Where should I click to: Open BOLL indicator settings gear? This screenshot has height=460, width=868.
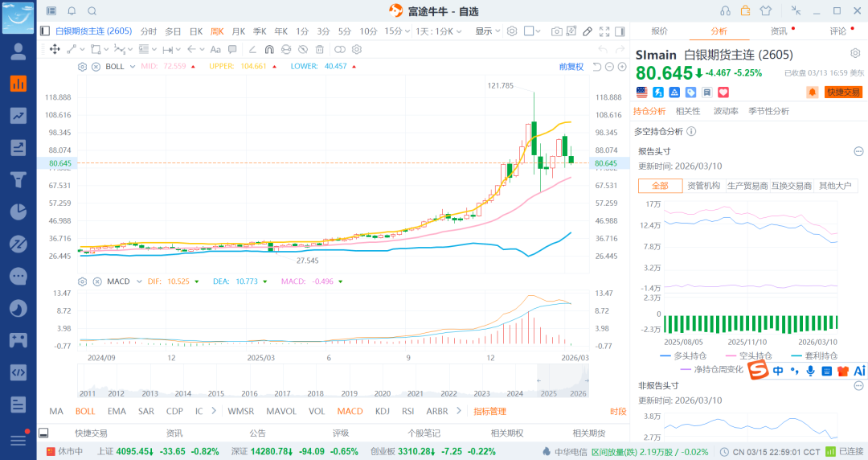82,66
